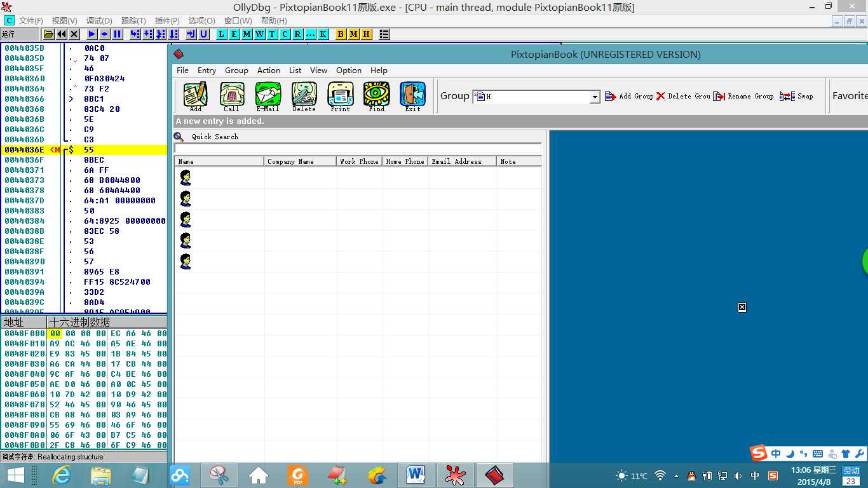Open Word from the taskbar

click(416, 475)
